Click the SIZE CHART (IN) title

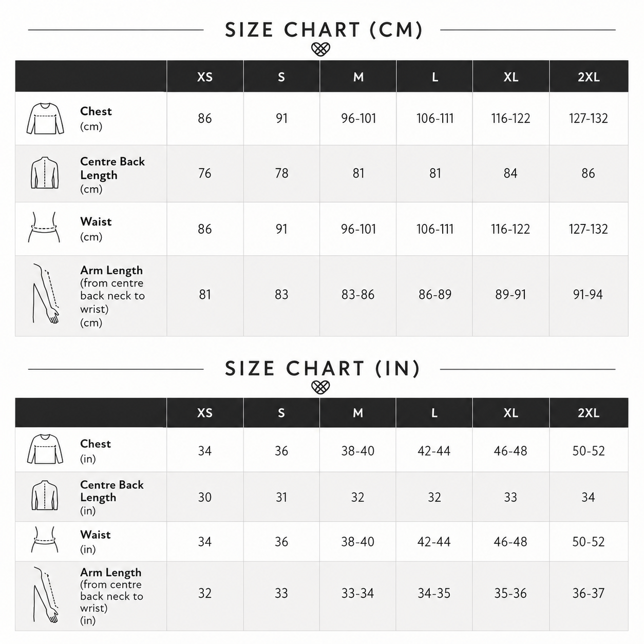click(323, 368)
